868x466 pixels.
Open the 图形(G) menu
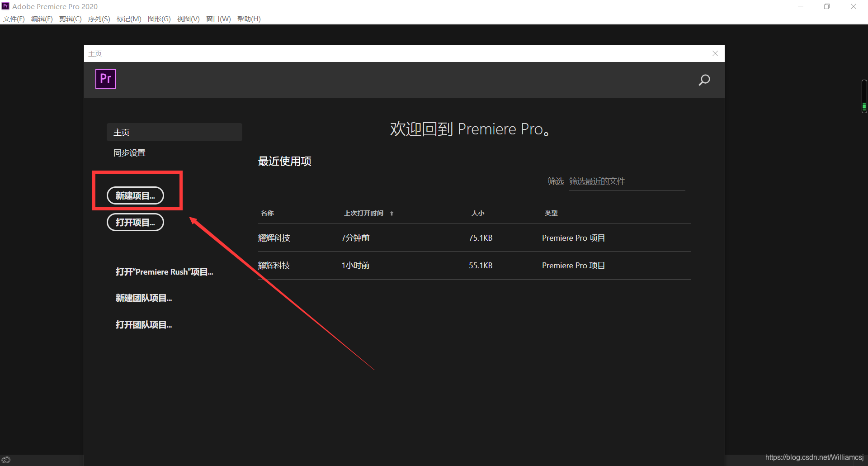(159, 19)
